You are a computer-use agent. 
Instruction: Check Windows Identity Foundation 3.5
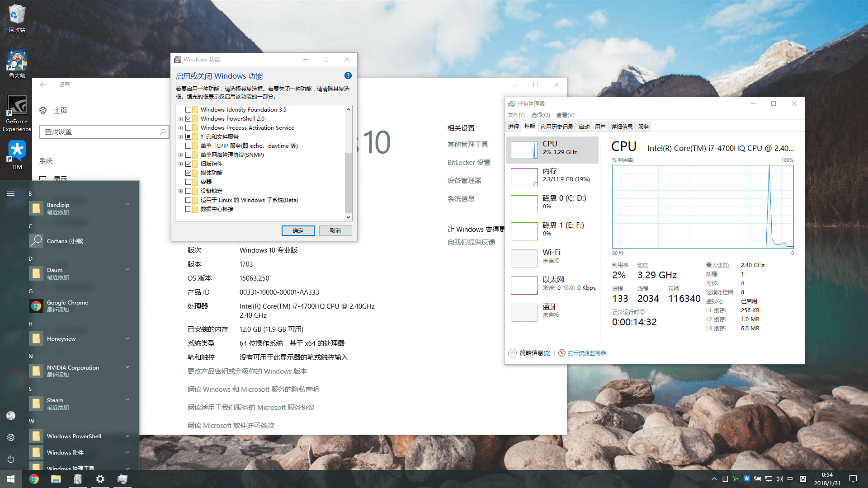188,109
